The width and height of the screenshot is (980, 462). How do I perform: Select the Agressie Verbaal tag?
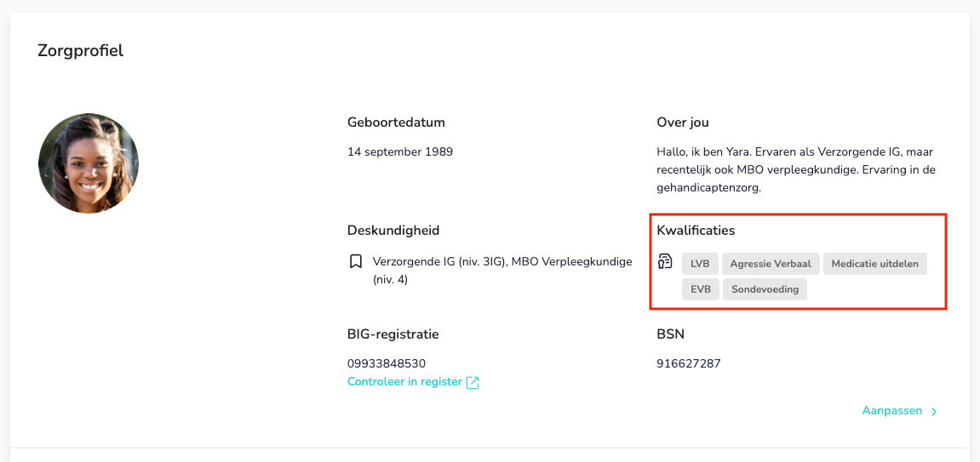tap(771, 264)
